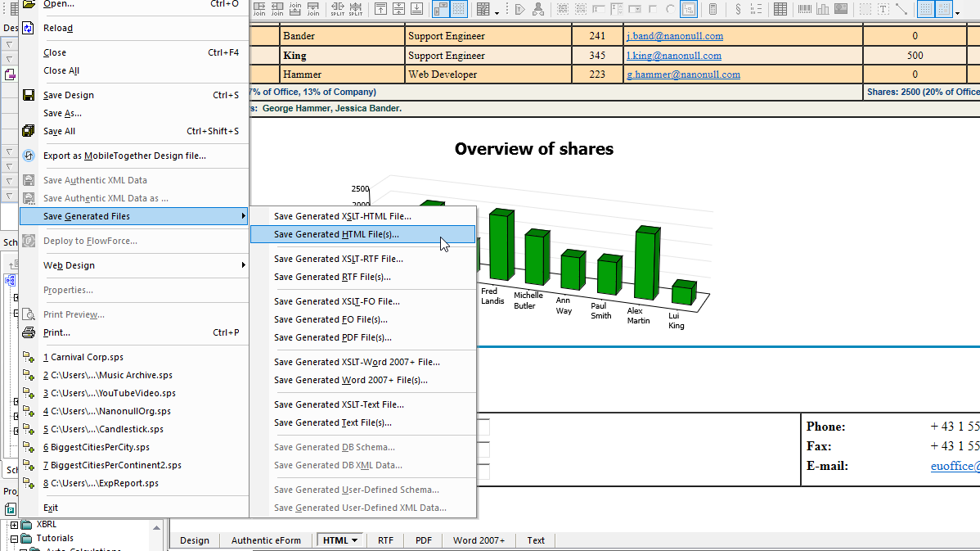Open the HTML tab dropdown arrow
The width and height of the screenshot is (980, 551).
coord(356,540)
